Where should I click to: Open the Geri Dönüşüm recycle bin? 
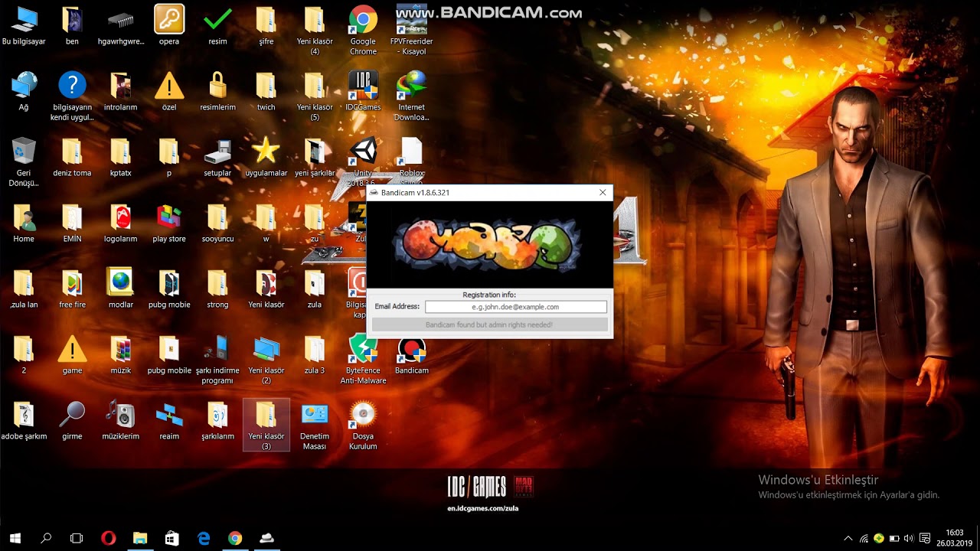(24, 152)
